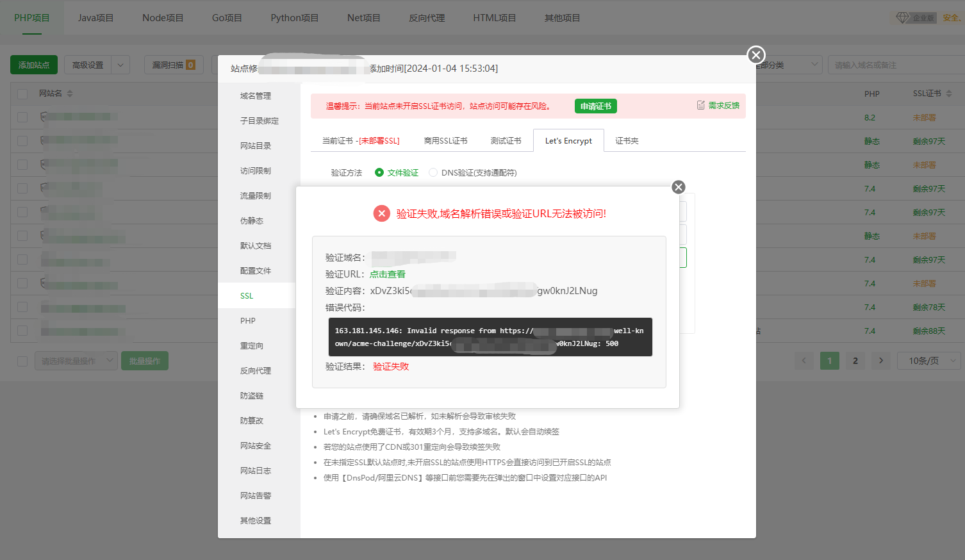Open 伪静态 in site sidebar
This screenshot has width=965, height=560.
pyautogui.click(x=252, y=220)
